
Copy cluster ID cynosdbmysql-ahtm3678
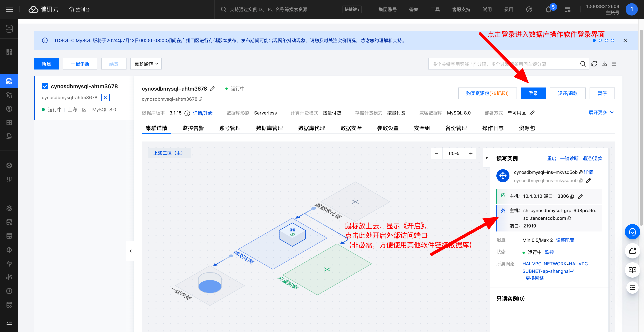pyautogui.click(x=201, y=99)
